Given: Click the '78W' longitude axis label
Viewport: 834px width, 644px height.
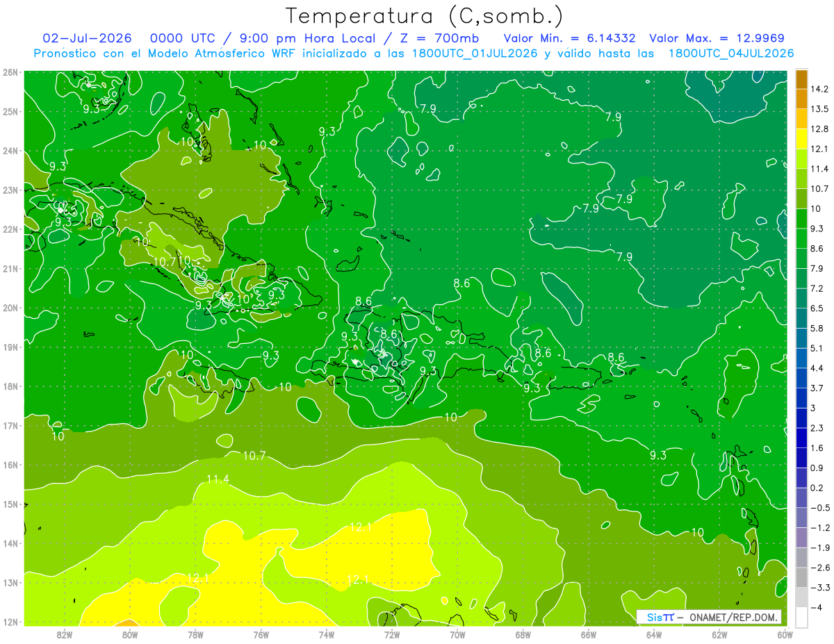Looking at the screenshot, I should coord(195,634).
